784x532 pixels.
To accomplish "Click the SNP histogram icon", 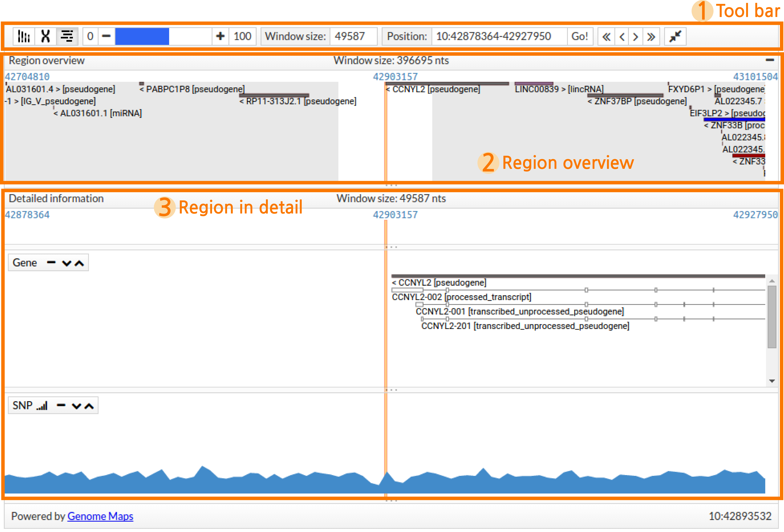I will 42,406.
